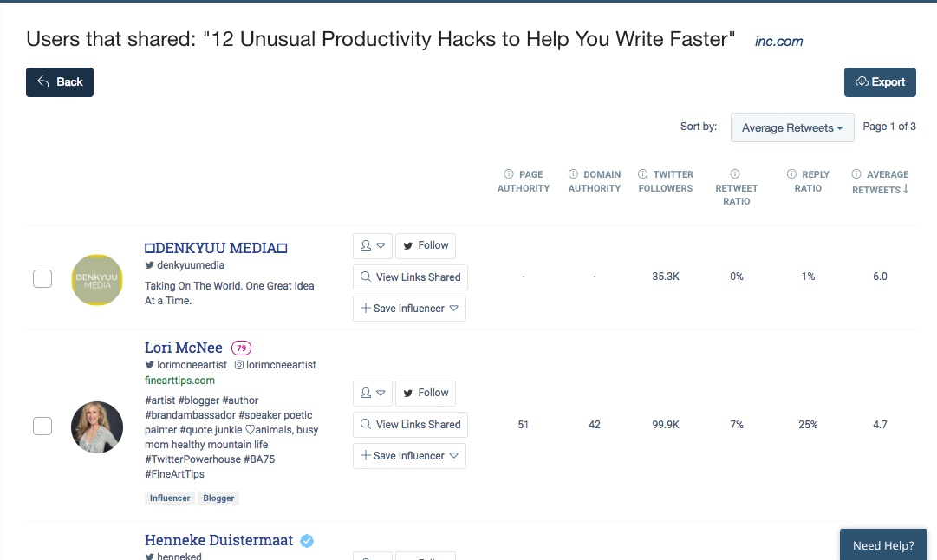Screen dimensions: 937x560
Task: Click the export cloud icon on the Export button
Action: (x=863, y=81)
